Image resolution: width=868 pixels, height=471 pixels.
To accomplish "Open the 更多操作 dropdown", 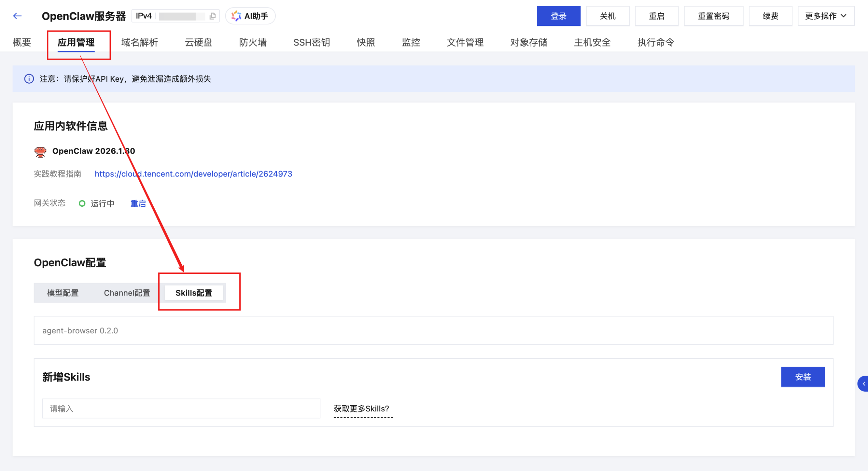I will [825, 16].
